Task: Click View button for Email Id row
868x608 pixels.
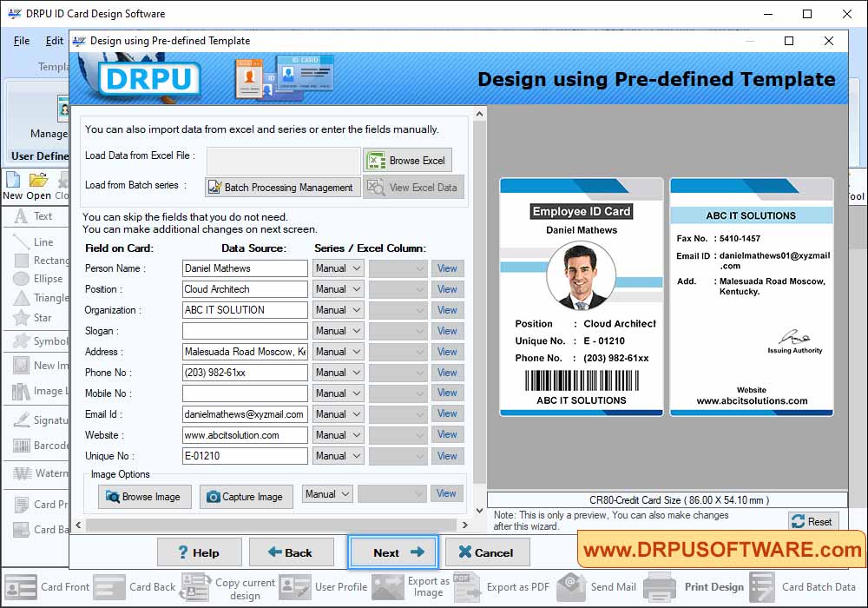Action: point(447,414)
